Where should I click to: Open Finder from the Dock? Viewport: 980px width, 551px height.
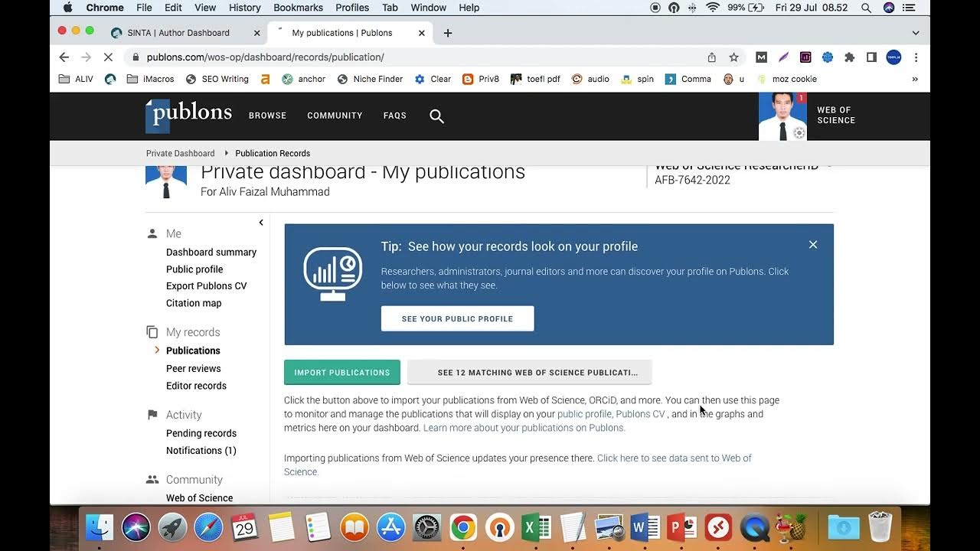[100, 527]
